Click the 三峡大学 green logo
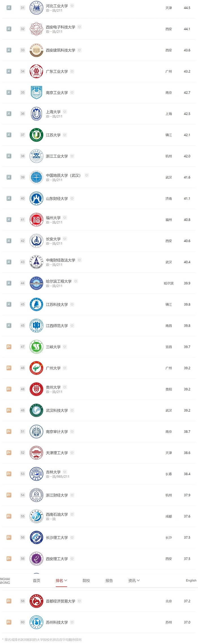The width and height of the screenshot is (198, 644). pos(36,347)
